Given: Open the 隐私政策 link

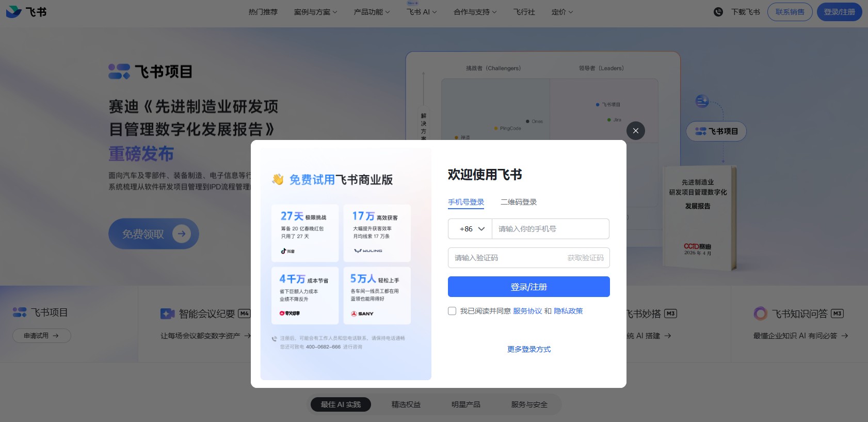Looking at the screenshot, I should pyautogui.click(x=568, y=311).
